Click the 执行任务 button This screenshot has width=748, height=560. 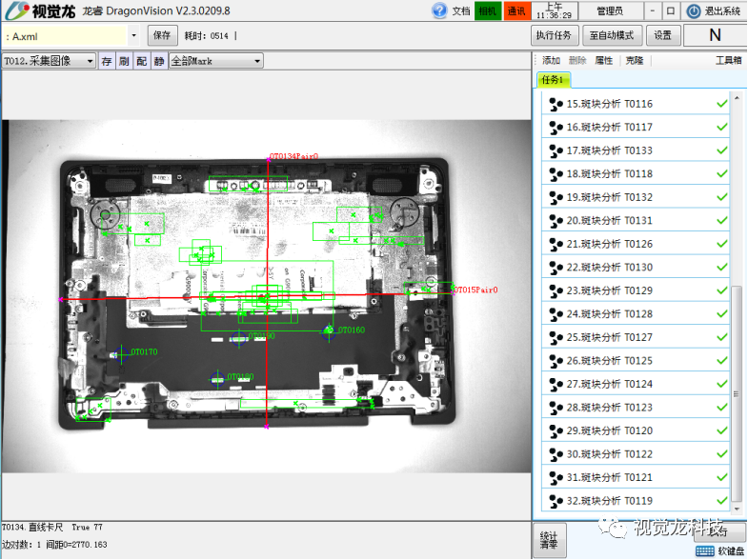click(x=554, y=35)
